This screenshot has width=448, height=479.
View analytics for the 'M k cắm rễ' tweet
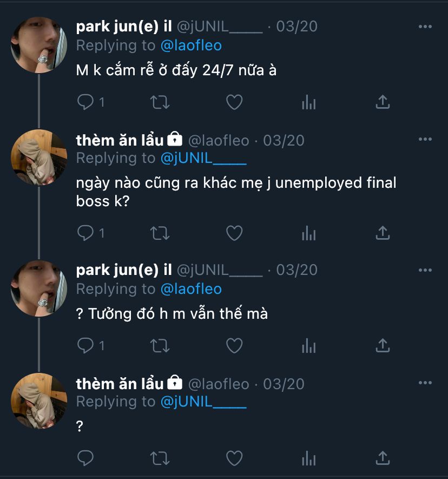[x=308, y=102]
